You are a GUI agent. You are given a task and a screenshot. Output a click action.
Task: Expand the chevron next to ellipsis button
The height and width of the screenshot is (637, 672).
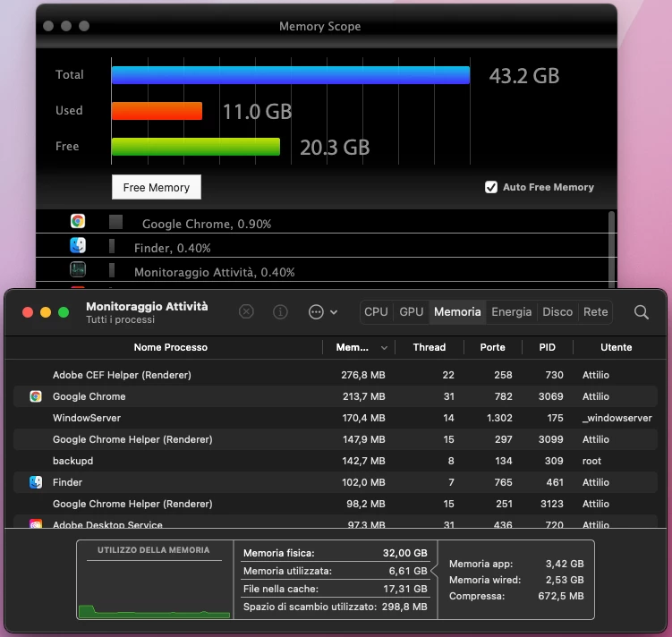[x=334, y=312]
